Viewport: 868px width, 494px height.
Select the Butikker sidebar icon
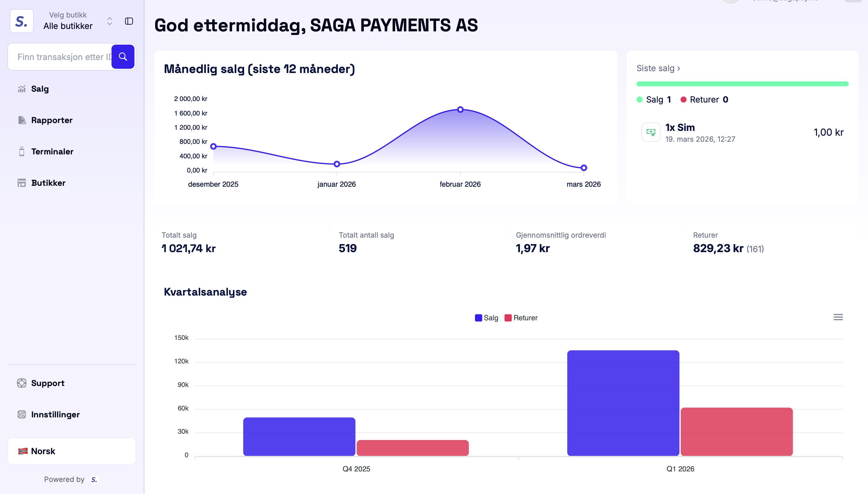click(x=21, y=183)
